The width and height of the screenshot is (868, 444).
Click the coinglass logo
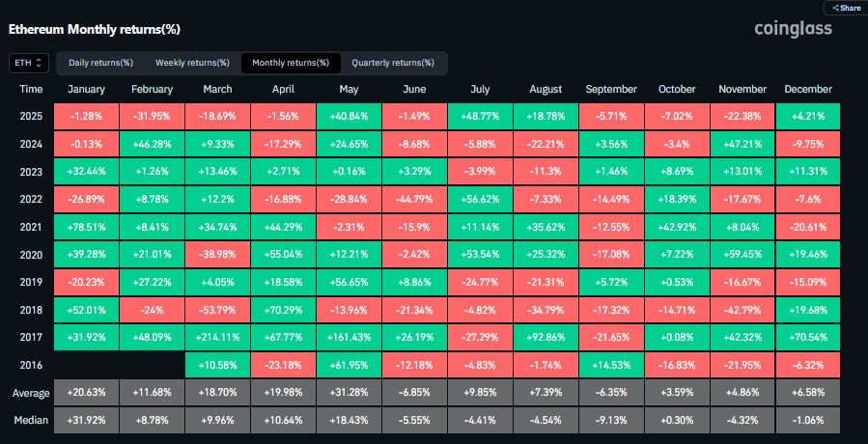click(x=794, y=29)
